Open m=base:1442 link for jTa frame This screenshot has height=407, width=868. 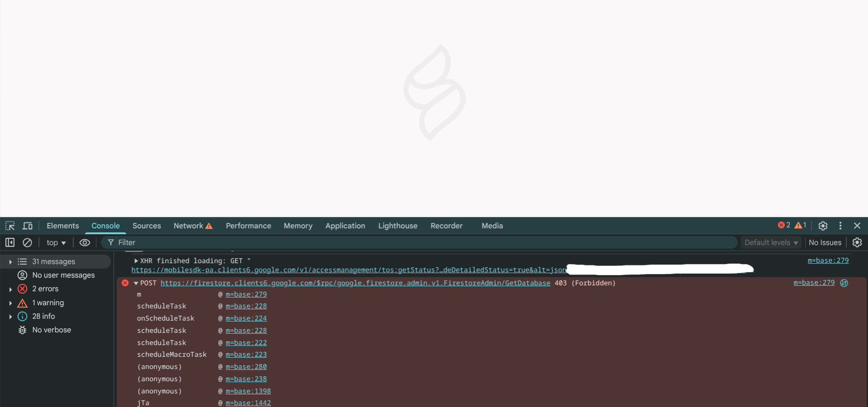pyautogui.click(x=248, y=403)
